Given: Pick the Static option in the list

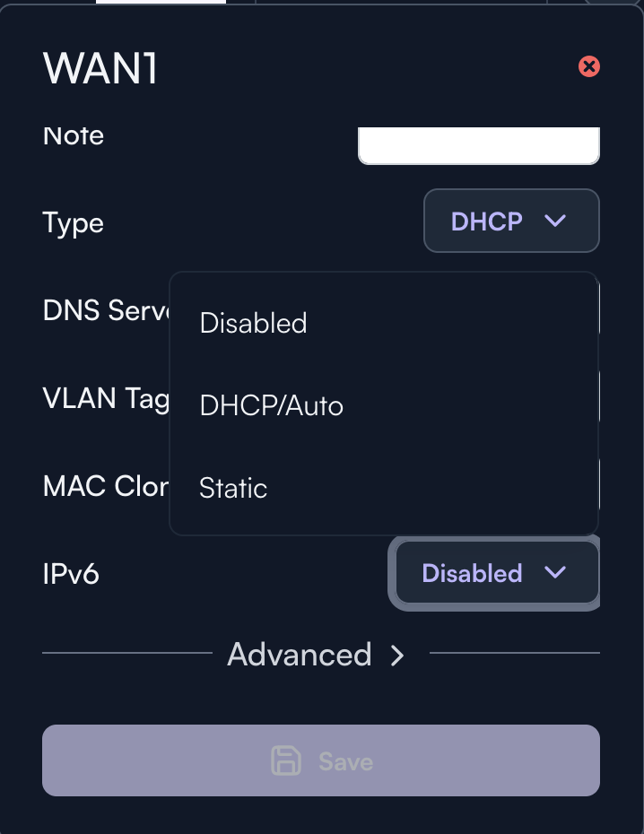Looking at the screenshot, I should pyautogui.click(x=233, y=489).
